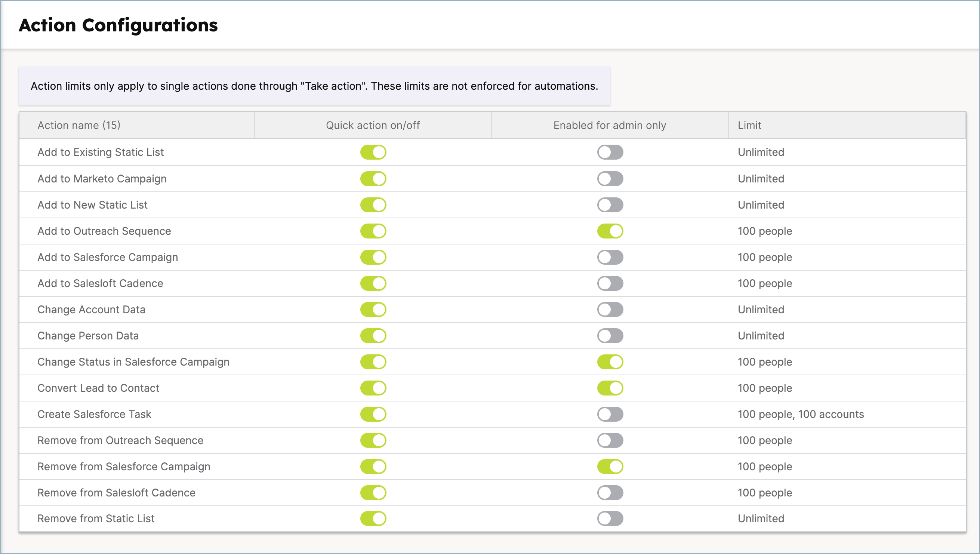Toggle quick action for Create Salesforce Task
The height and width of the screenshot is (554, 980).
click(x=373, y=414)
